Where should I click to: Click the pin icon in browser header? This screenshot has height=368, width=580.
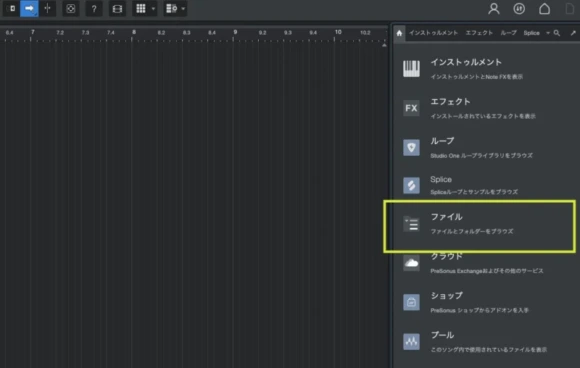click(x=573, y=33)
